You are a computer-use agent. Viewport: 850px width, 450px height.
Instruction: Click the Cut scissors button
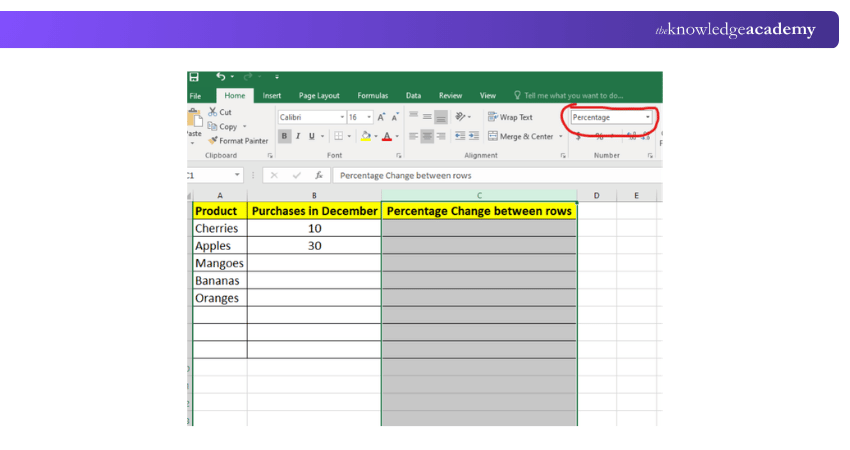(x=220, y=112)
